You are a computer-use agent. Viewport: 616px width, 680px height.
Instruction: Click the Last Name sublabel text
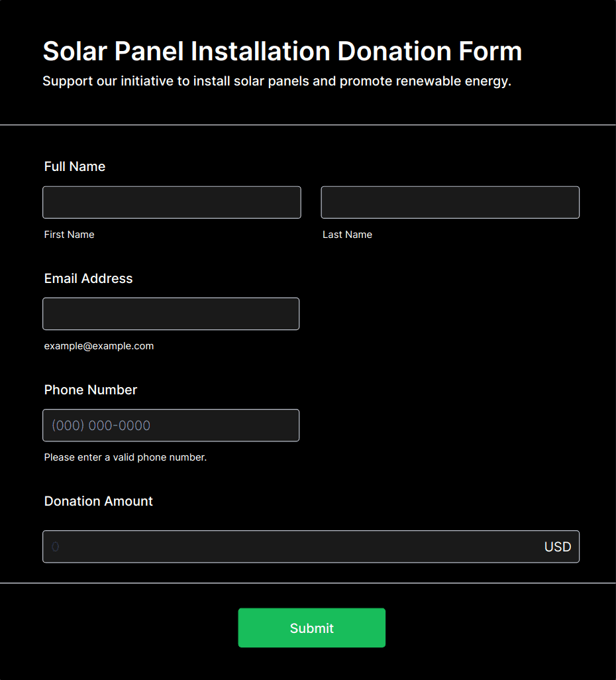tap(347, 235)
